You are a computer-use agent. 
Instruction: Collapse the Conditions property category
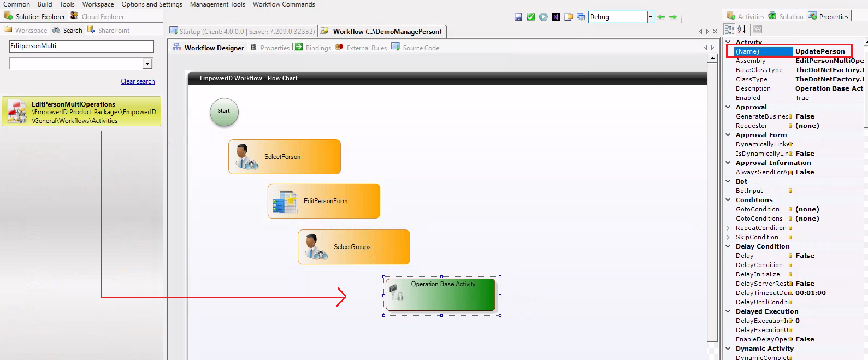pos(728,200)
